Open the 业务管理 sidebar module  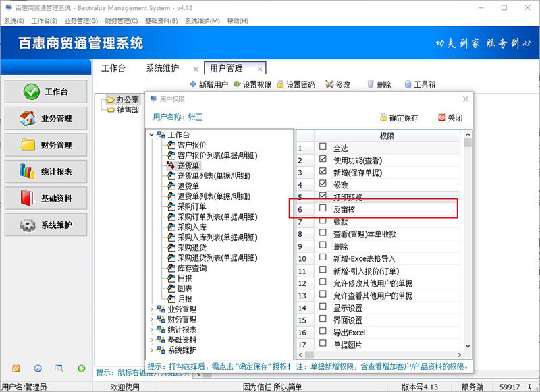pos(46,118)
